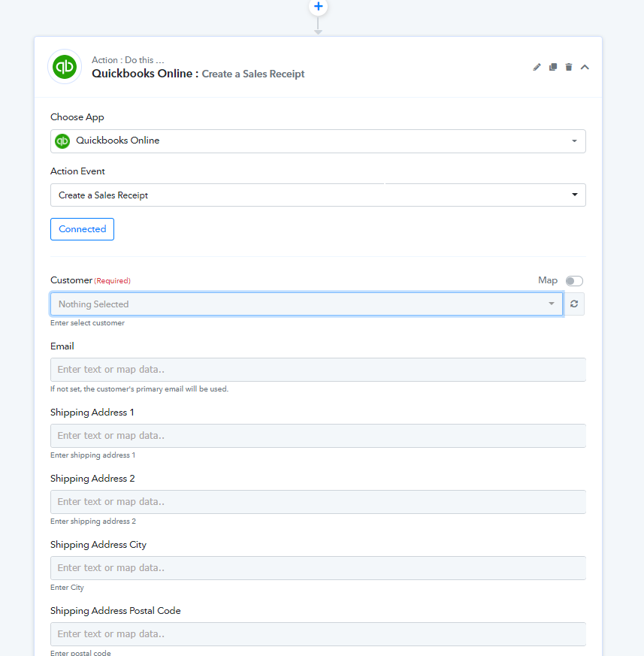The image size is (644, 656).
Task: Focus the Shipping Address 2 field
Action: pos(318,502)
